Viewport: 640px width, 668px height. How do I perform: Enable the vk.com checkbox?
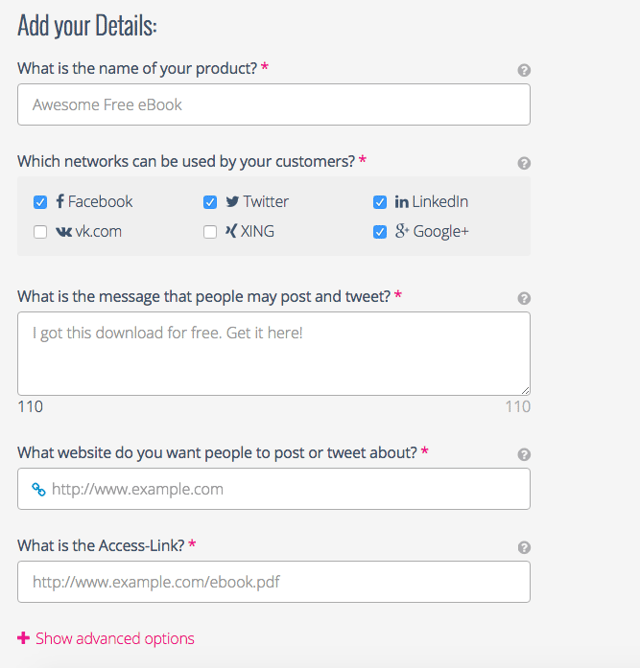(40, 232)
